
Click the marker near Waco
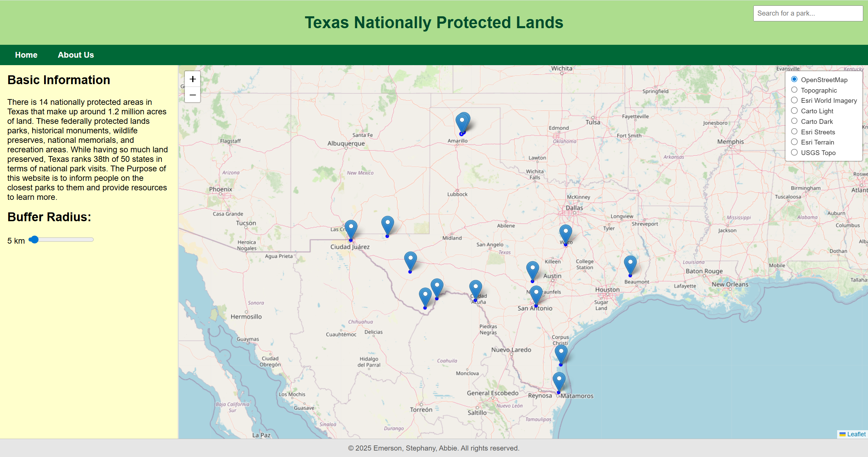565,233
